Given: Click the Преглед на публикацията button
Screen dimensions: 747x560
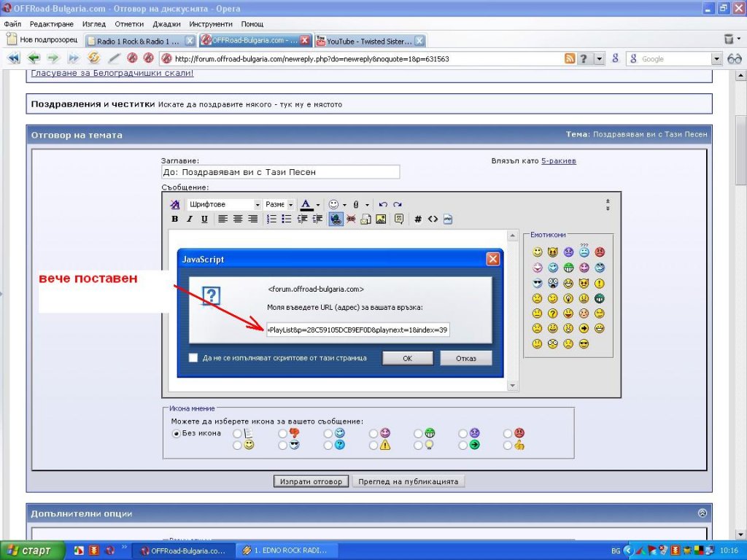Looking at the screenshot, I should point(409,481).
